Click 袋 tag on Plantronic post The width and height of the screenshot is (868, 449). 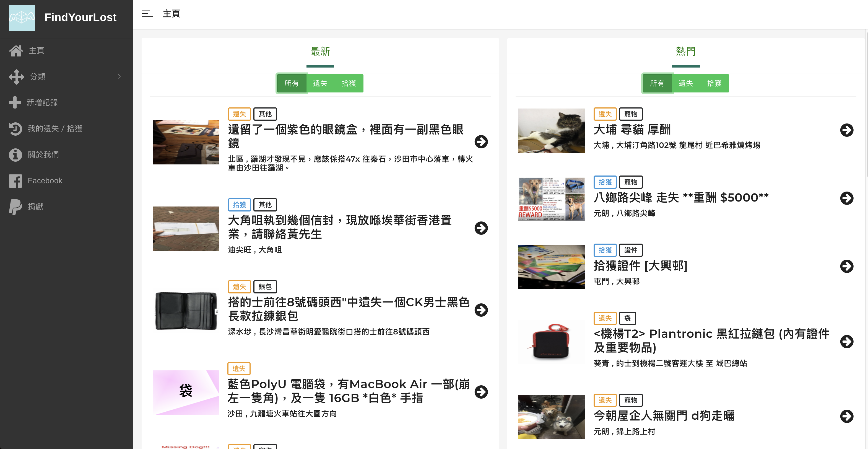627,318
